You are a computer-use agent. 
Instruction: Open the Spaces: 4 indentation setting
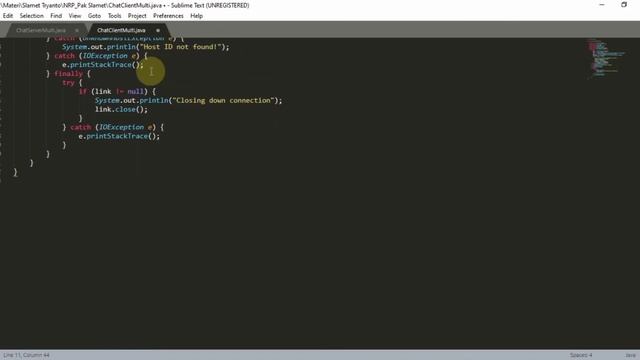581,355
